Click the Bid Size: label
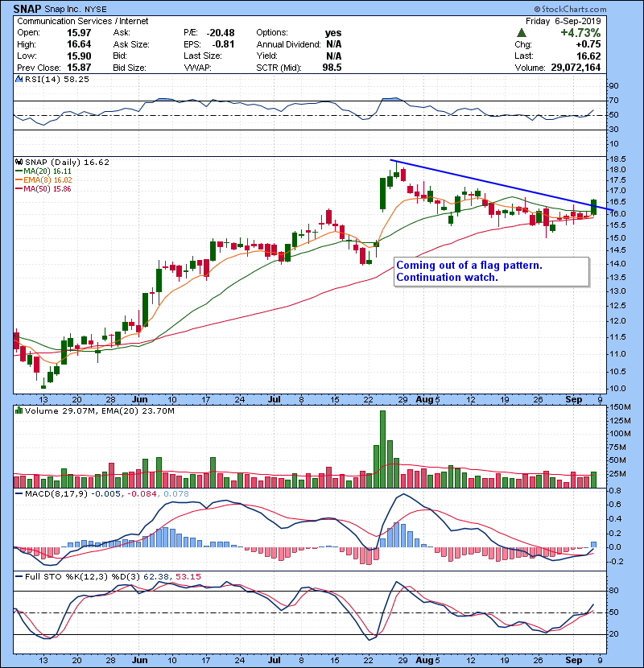Image resolution: width=644 pixels, height=668 pixels. tap(130, 68)
